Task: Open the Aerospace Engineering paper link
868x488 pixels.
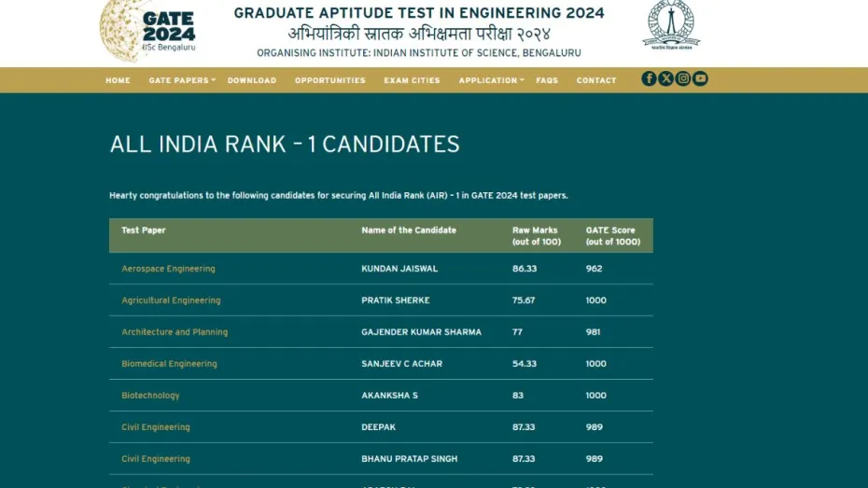Action: pos(168,269)
